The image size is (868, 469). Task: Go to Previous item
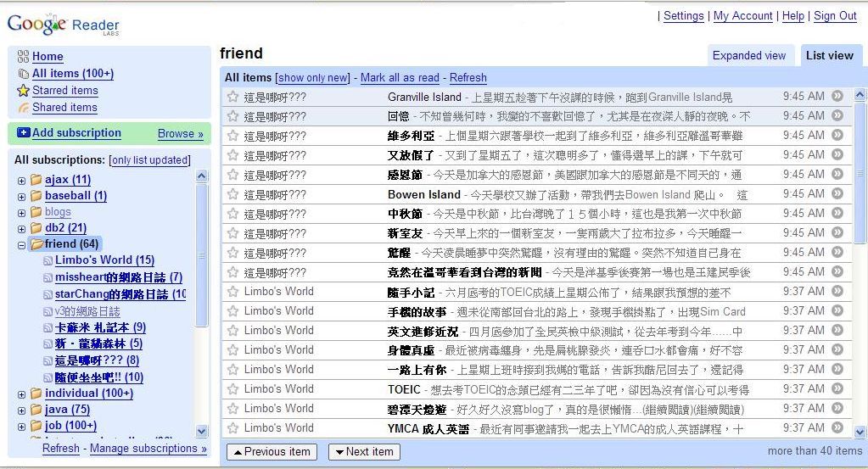(272, 452)
